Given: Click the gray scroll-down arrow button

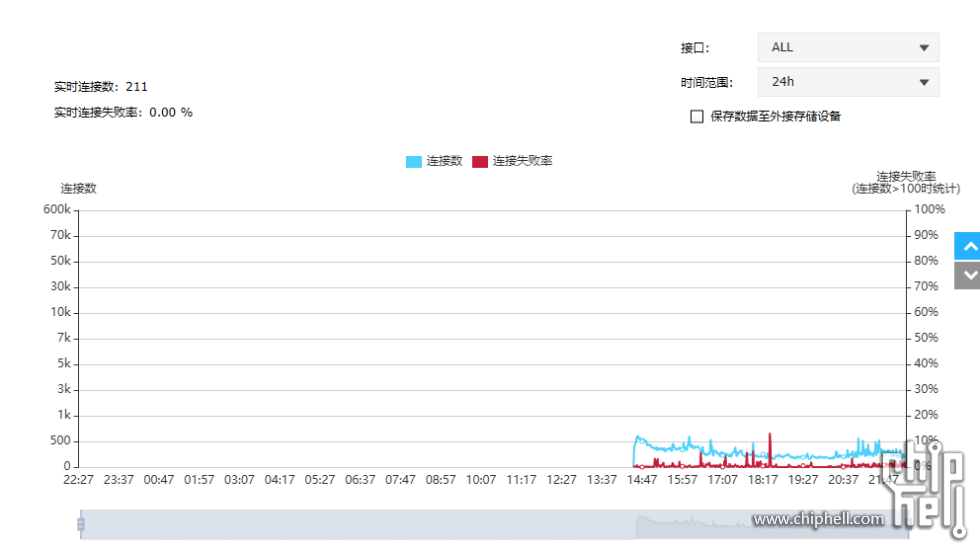Looking at the screenshot, I should [967, 275].
